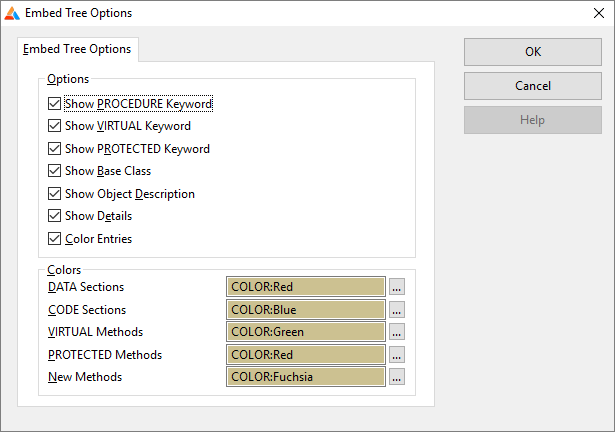Image resolution: width=615 pixels, height=432 pixels.
Task: Open color picker for New Methods
Action: tap(397, 377)
